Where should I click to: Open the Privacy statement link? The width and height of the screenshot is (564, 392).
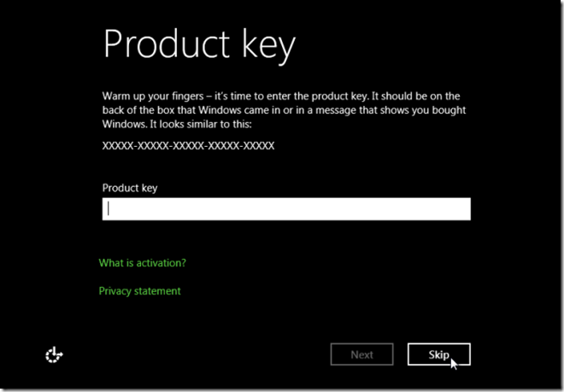[x=139, y=291]
